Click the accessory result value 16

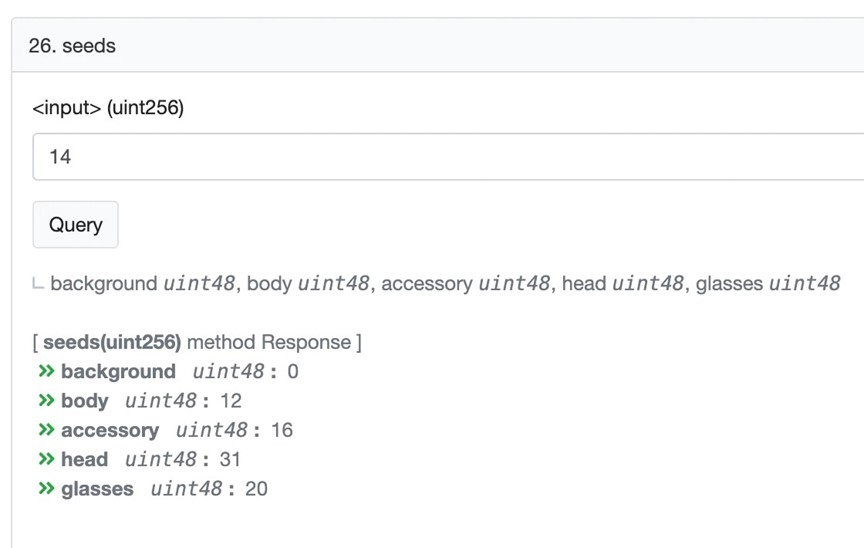pos(282,430)
